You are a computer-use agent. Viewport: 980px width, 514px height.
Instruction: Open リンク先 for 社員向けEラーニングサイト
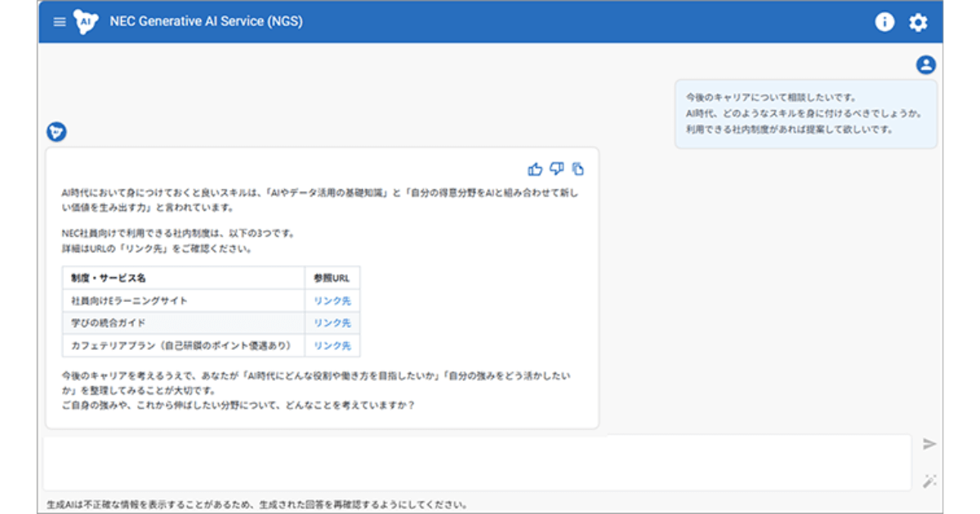click(332, 301)
